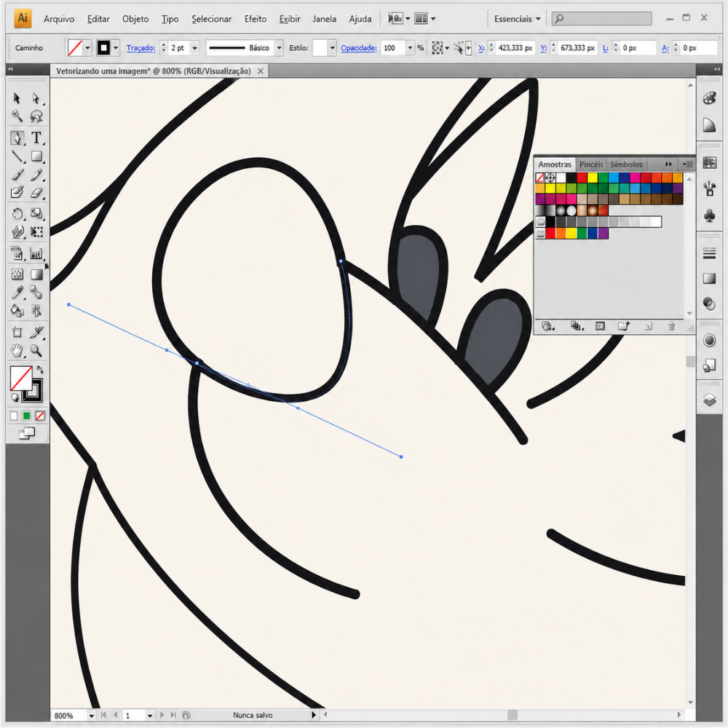Open the Swatches panel options menu
The width and height of the screenshot is (728, 728).
(x=688, y=165)
